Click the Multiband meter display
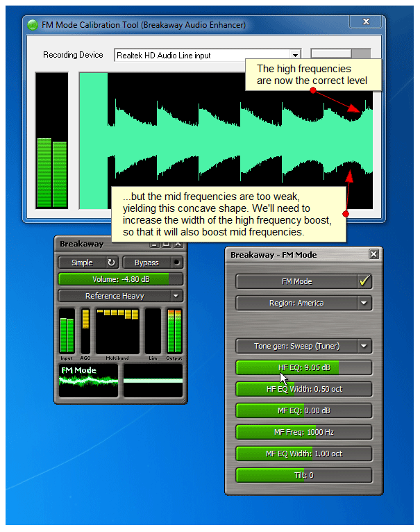The height and width of the screenshot is (532, 420). pyautogui.click(x=117, y=331)
